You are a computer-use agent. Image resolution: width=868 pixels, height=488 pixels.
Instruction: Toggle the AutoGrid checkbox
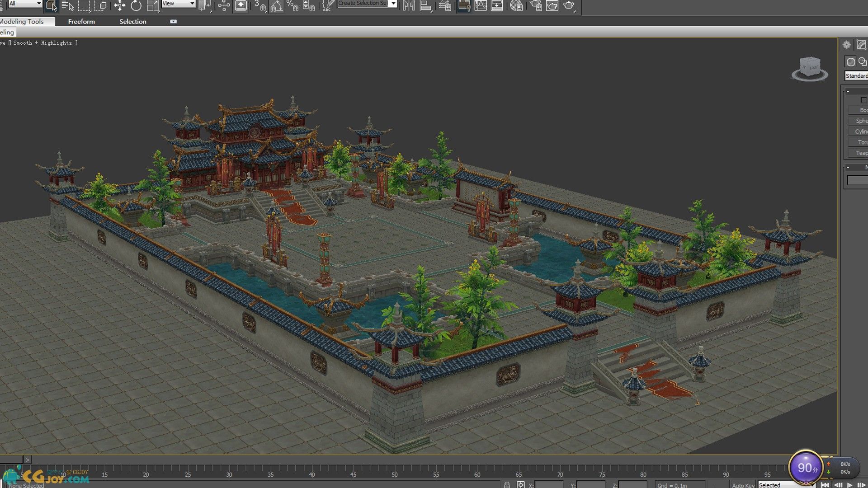pyautogui.click(x=863, y=100)
